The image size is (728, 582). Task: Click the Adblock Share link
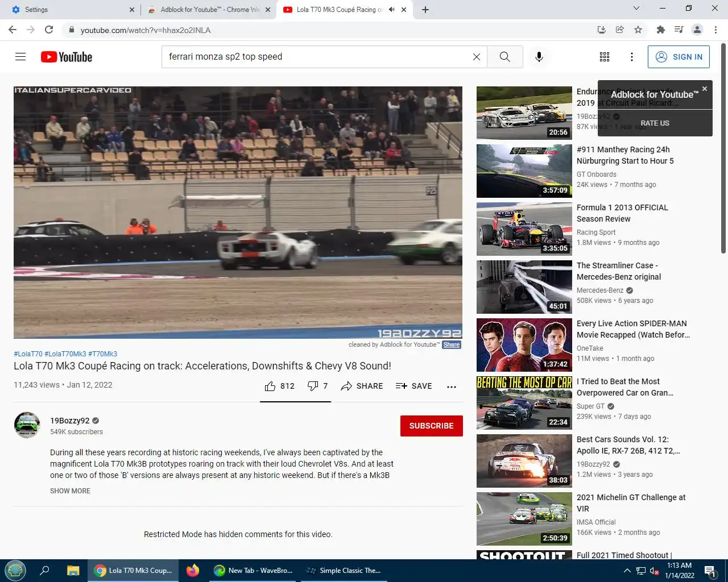pos(452,344)
